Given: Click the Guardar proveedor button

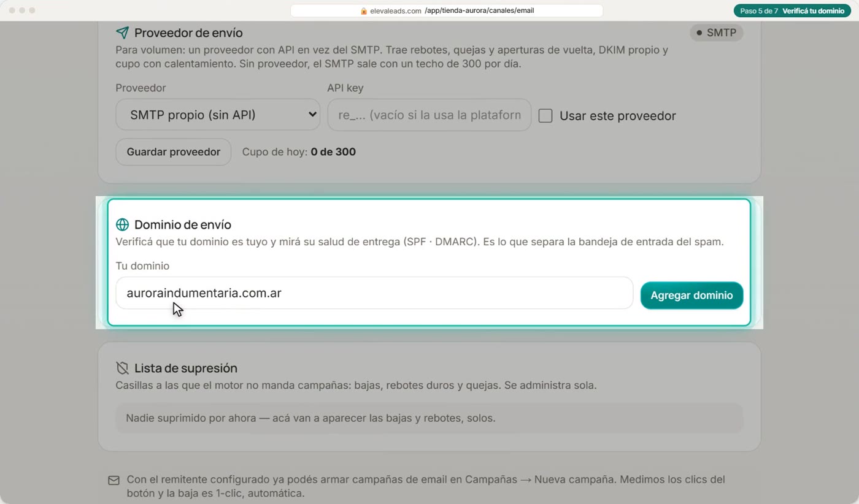Looking at the screenshot, I should (x=173, y=152).
